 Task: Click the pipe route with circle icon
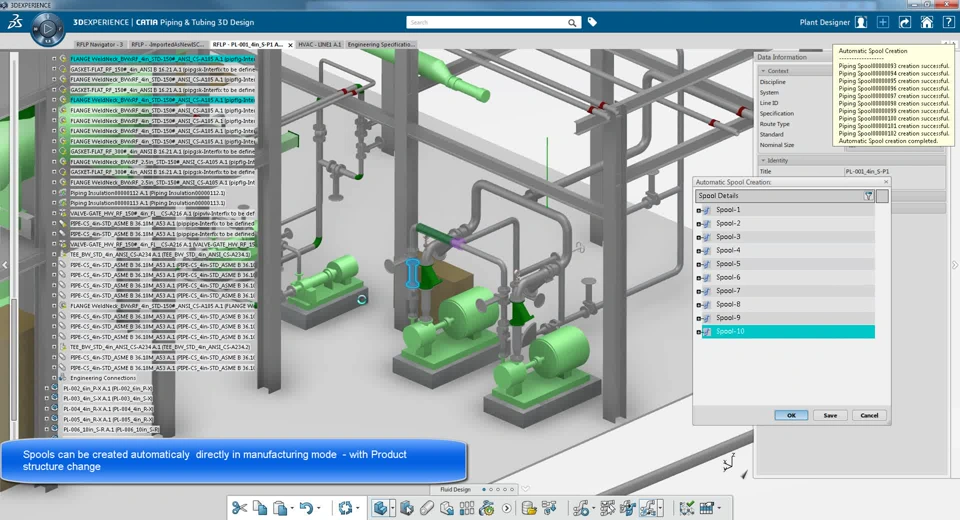[x=581, y=508]
